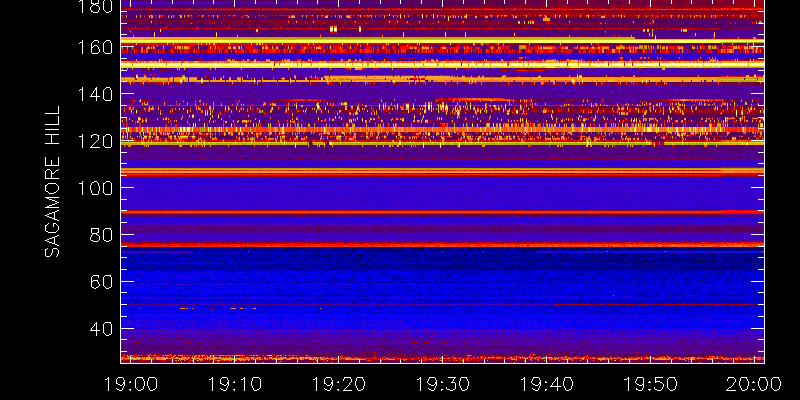Click the 100 frequency axis label
The height and width of the screenshot is (400, 800).
[96, 188]
